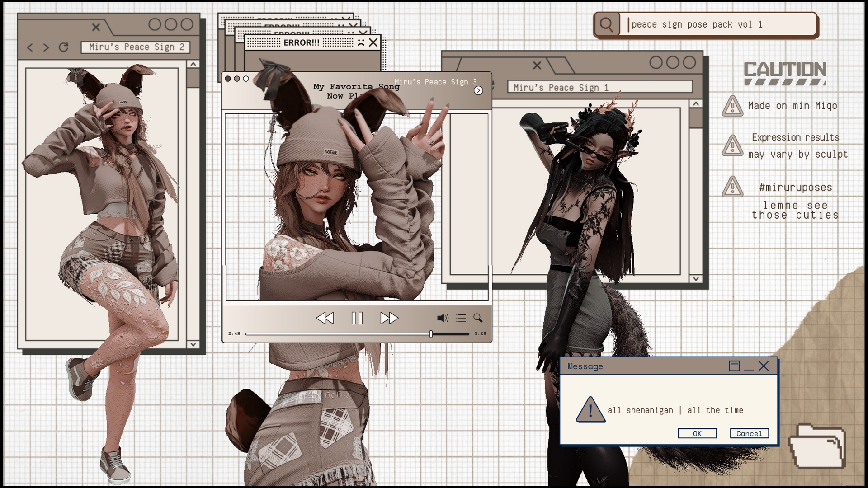This screenshot has width=868, height=488.
Task: Click the first circle button in Peace Sign 2 window
Action: click(155, 24)
